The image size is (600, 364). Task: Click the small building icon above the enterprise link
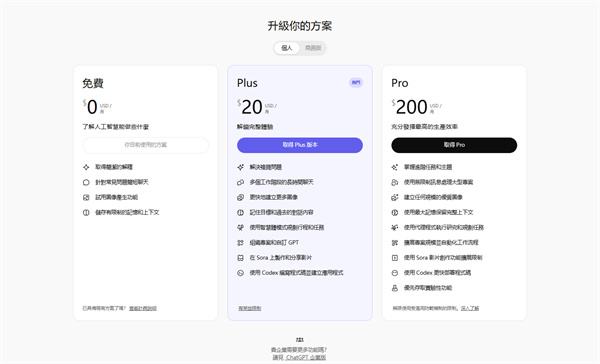pos(300,340)
